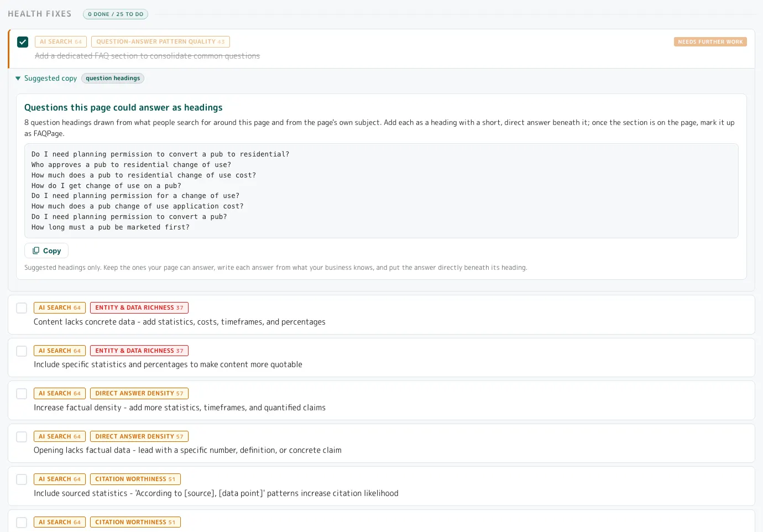Click 'Citation Worthiness 51' tag on sourced statistics row
The width and height of the screenshot is (763, 532).
point(135,479)
